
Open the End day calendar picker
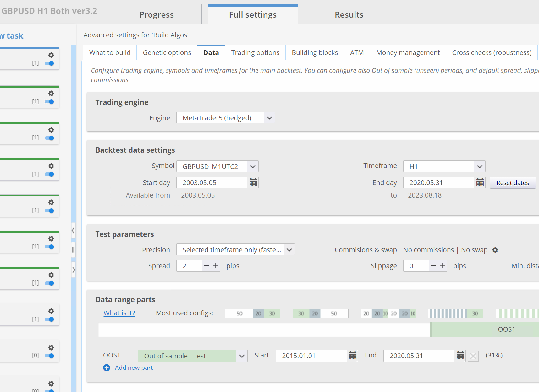[x=480, y=182]
